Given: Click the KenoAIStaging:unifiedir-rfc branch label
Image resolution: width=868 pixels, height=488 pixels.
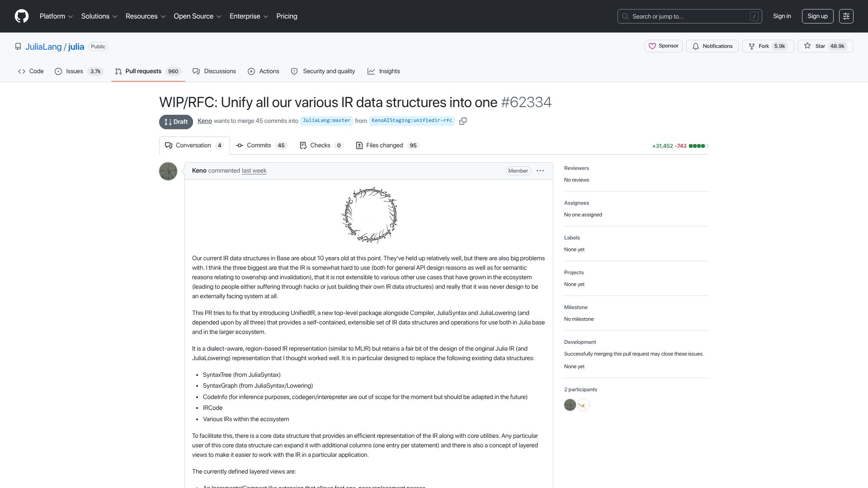Looking at the screenshot, I should pyautogui.click(x=411, y=121).
